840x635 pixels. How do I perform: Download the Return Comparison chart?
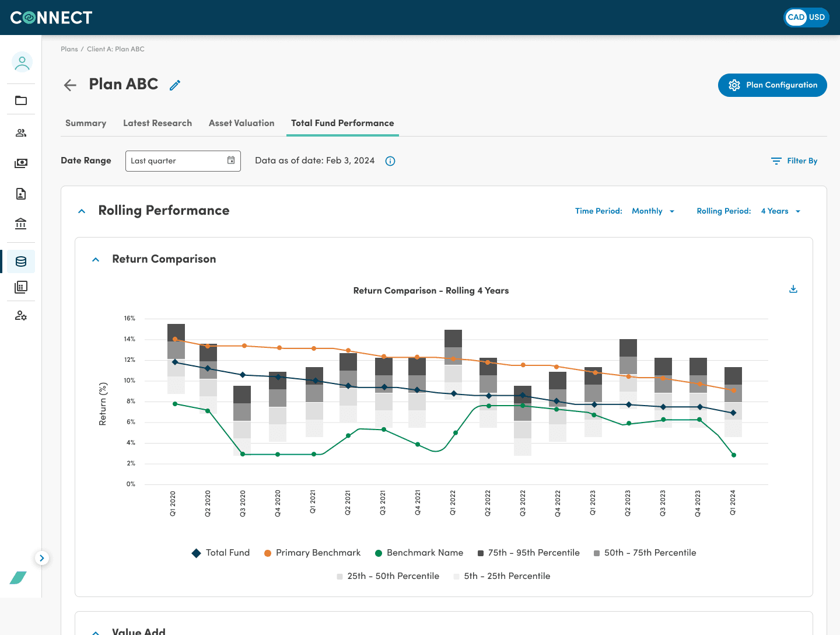click(793, 289)
